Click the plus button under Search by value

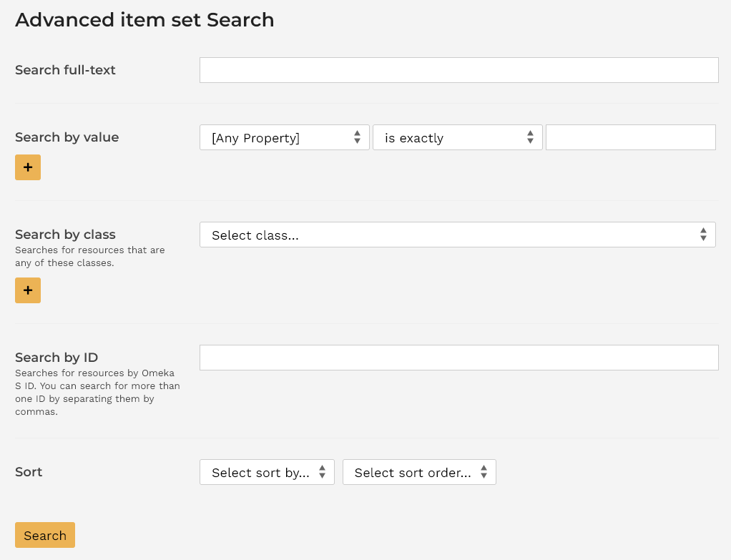28,167
